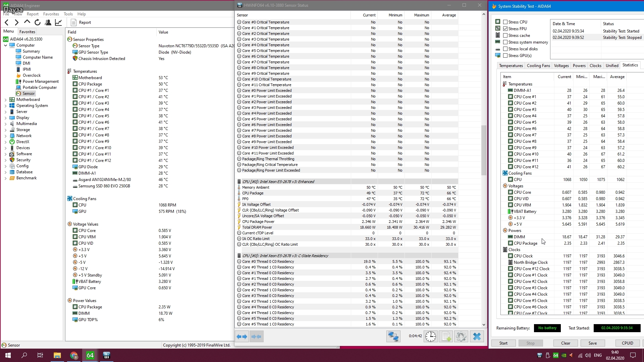Enable the Stress CPU checkbox
The width and height of the screenshot is (644, 362).
coord(505,22)
